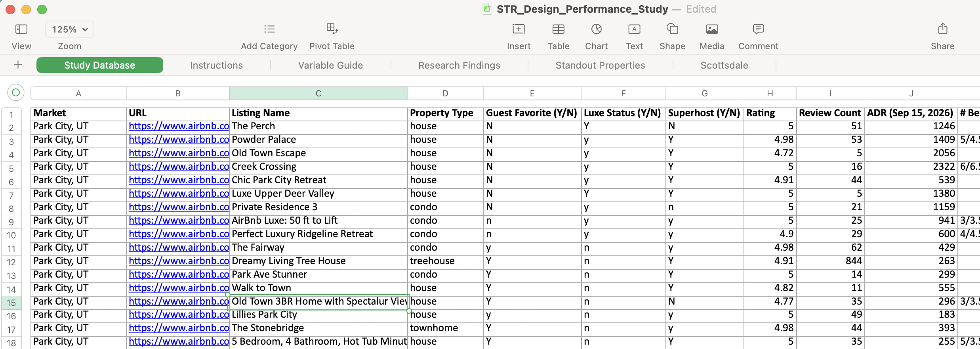Open the Media browser icon
The height and width of the screenshot is (349, 980).
[x=712, y=29]
